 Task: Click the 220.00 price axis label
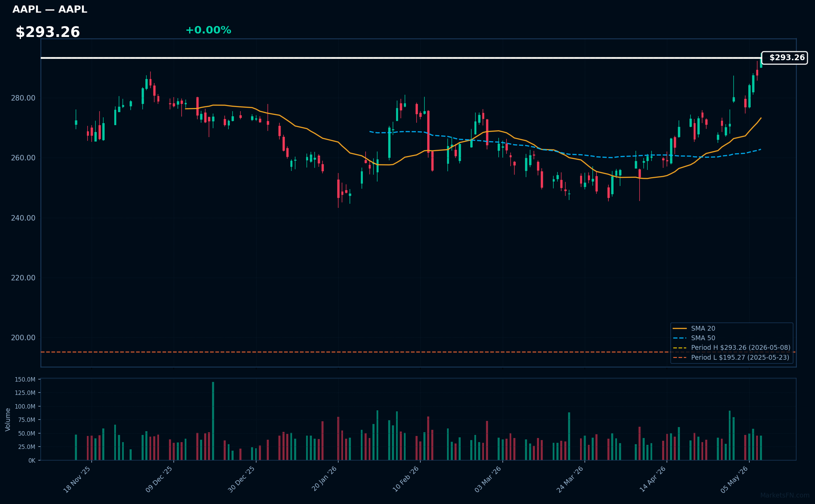[x=23, y=278]
